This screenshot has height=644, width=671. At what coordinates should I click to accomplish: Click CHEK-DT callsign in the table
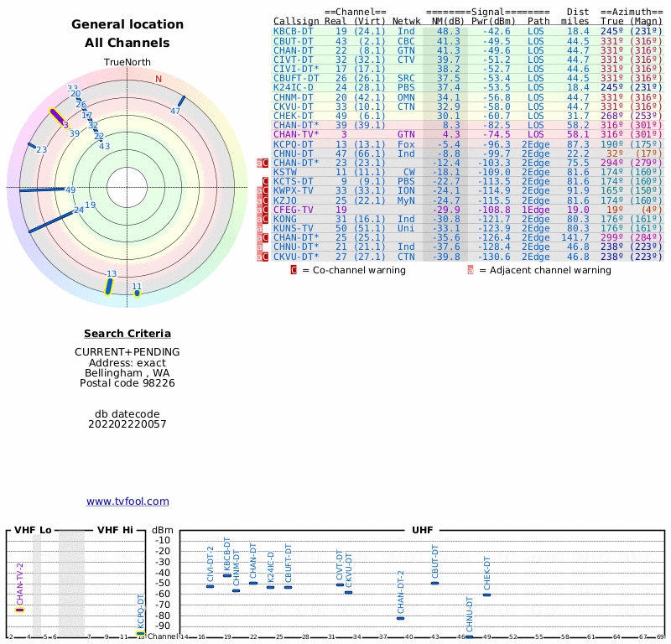(x=293, y=116)
